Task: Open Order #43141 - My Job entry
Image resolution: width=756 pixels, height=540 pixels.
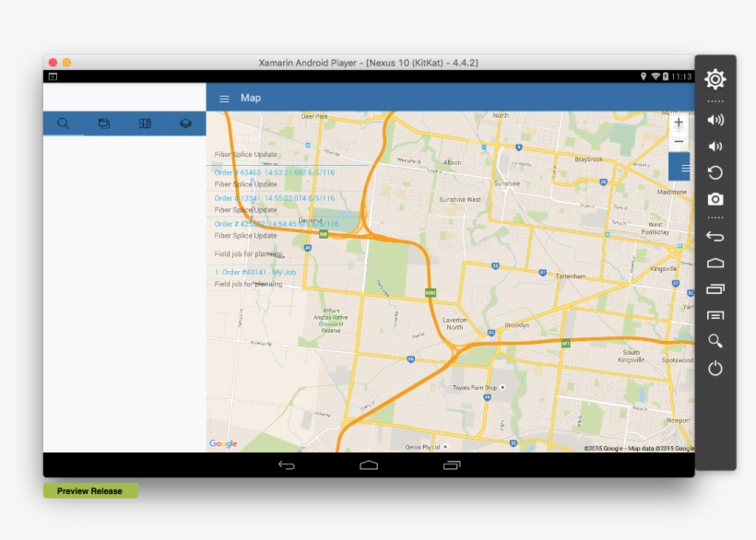Action: coord(255,272)
